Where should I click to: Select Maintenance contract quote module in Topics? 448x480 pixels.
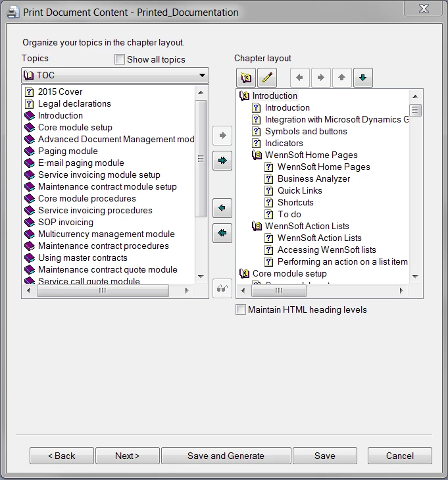[x=108, y=270]
